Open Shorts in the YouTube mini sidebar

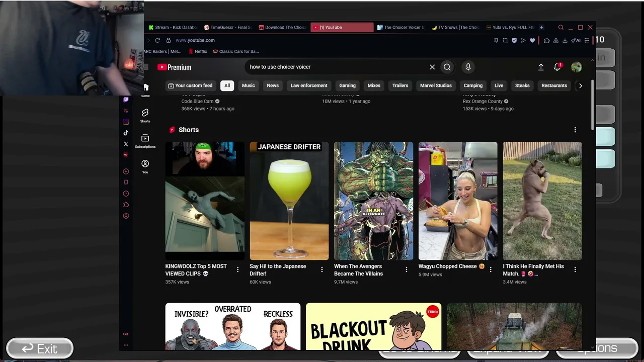145,115
